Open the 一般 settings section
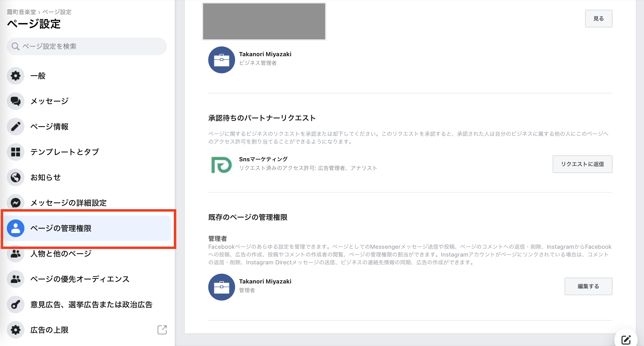Image resolution: width=644 pixels, height=346 pixels. (x=87, y=76)
